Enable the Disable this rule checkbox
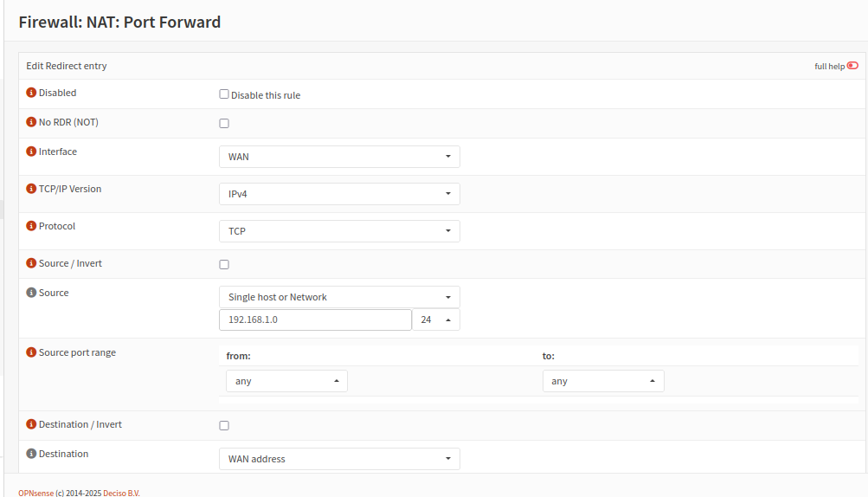This screenshot has width=868, height=497. tap(224, 94)
